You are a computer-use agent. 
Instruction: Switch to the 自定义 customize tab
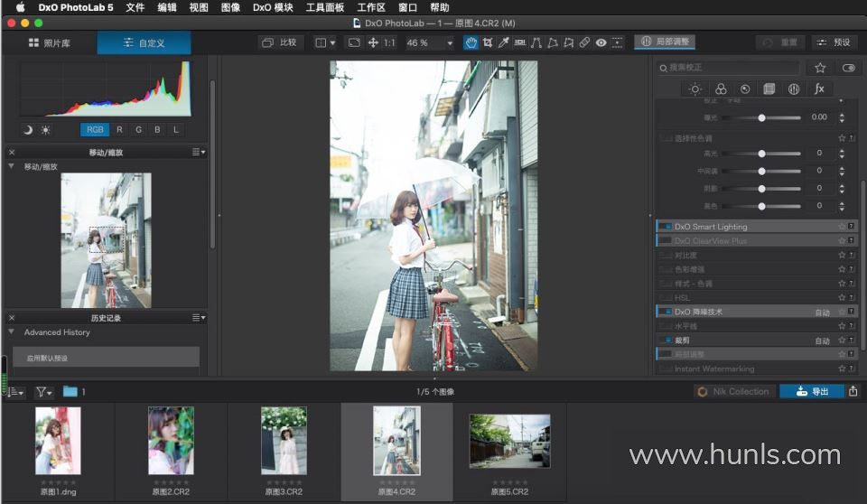point(144,42)
